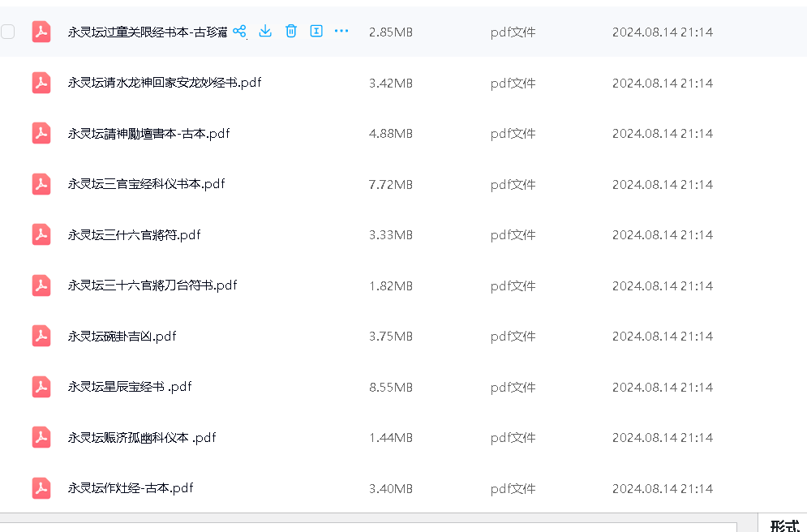
Task: Download the 永灵坛过童关限经书本 file
Action: [265, 32]
